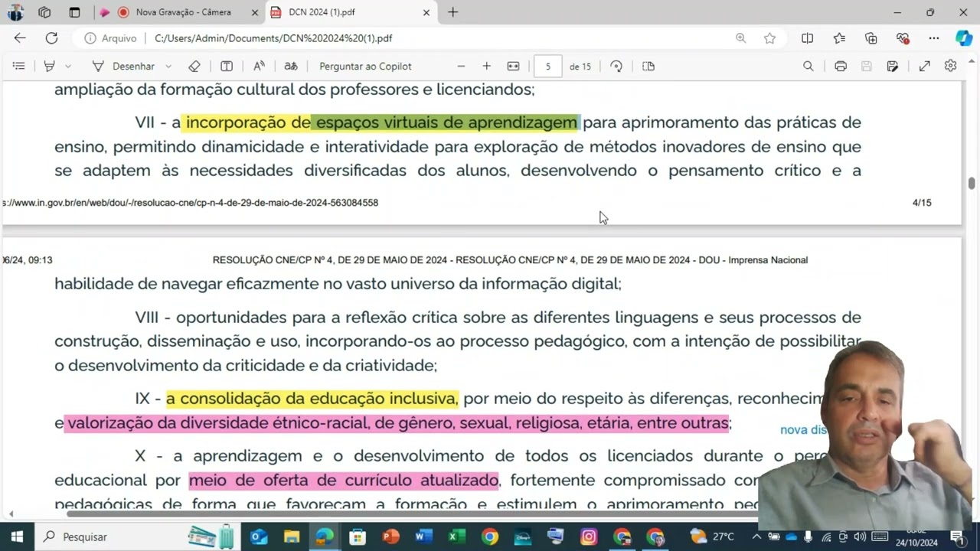The height and width of the screenshot is (551, 980).
Task: Zoom out with the minus button
Action: (461, 67)
